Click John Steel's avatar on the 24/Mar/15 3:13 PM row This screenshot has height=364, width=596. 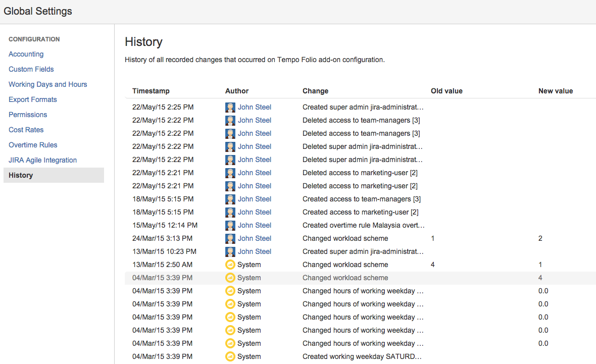(230, 238)
